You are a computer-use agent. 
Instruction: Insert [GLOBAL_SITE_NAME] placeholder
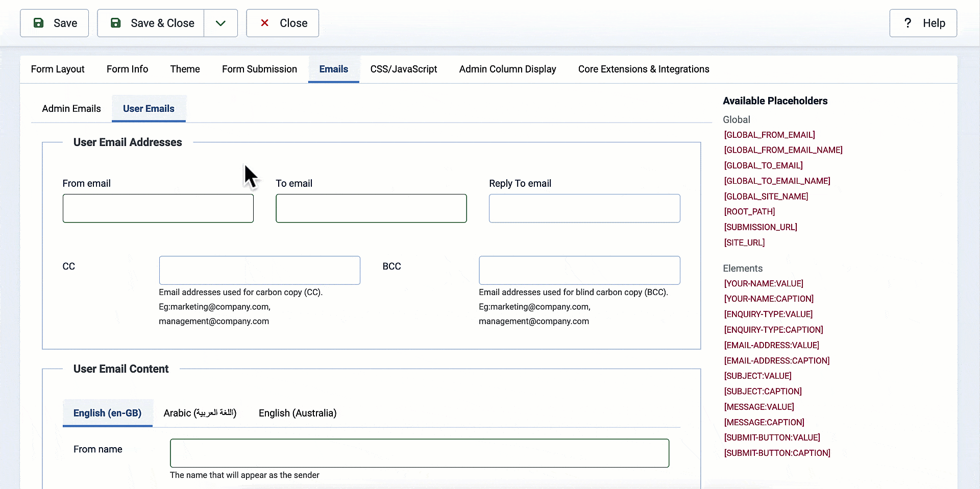[x=766, y=197]
